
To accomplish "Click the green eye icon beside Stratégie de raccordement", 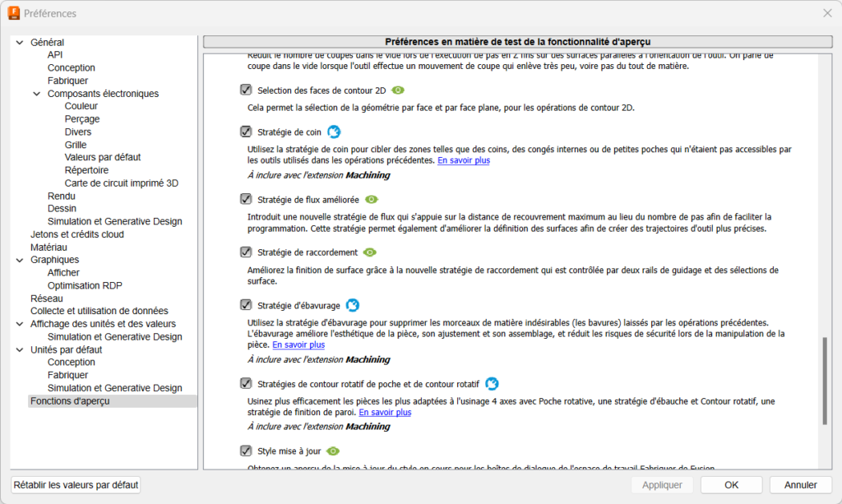I will click(x=369, y=252).
